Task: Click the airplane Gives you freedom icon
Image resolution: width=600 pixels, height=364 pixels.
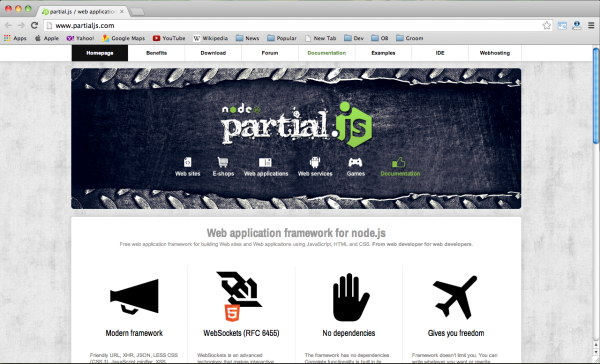Action: (455, 297)
